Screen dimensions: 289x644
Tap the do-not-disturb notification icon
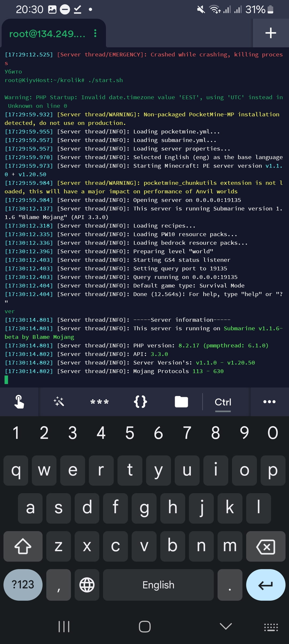point(65,10)
